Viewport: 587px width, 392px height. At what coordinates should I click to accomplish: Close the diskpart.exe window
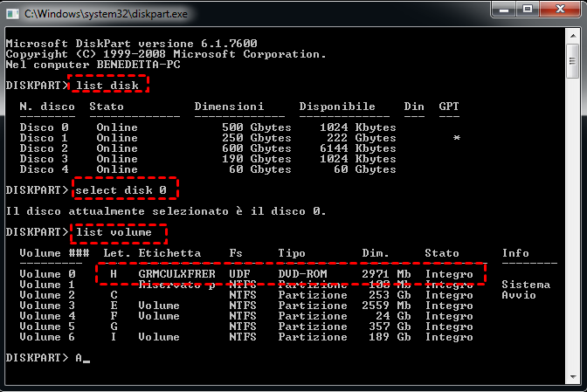pos(559,10)
